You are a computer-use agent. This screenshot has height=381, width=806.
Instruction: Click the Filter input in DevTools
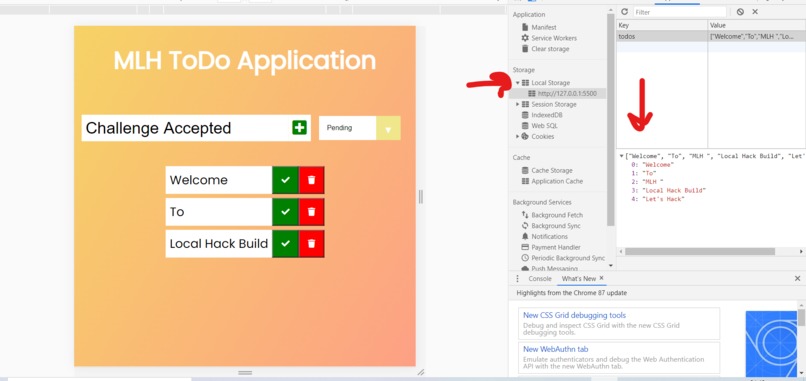click(x=680, y=12)
